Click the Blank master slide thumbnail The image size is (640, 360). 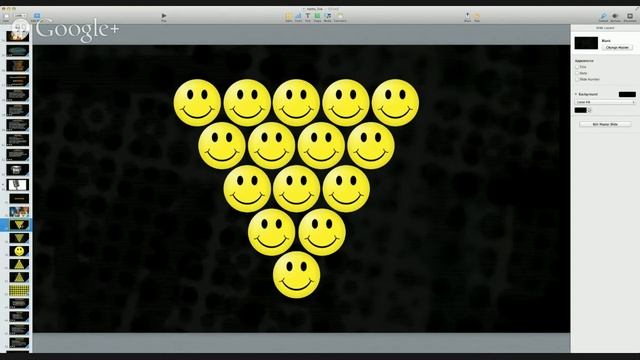(x=586, y=43)
